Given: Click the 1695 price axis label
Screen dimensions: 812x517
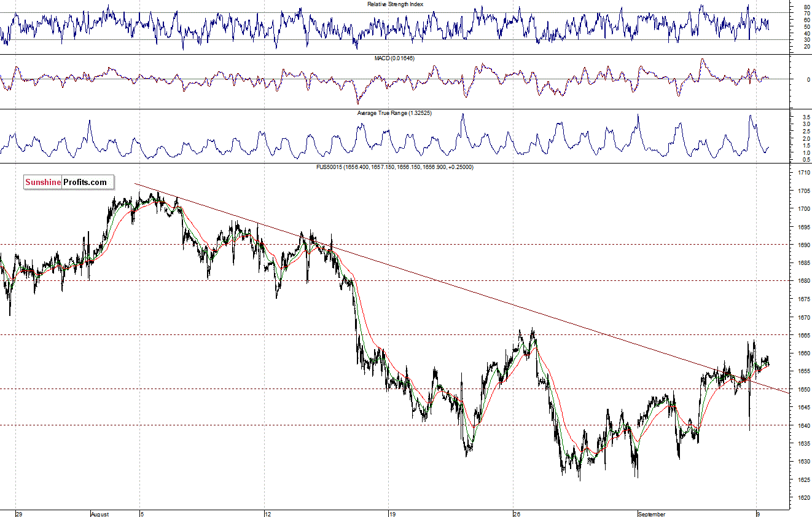Looking at the screenshot, I should tap(803, 227).
